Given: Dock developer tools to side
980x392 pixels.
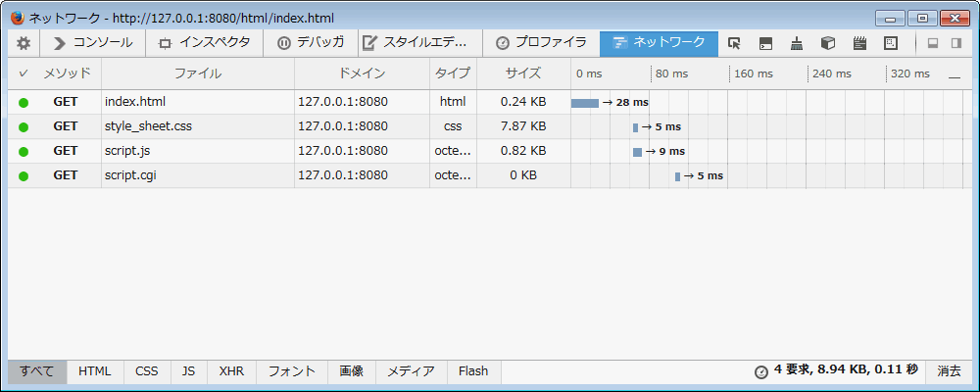Looking at the screenshot, I should tap(956, 43).
